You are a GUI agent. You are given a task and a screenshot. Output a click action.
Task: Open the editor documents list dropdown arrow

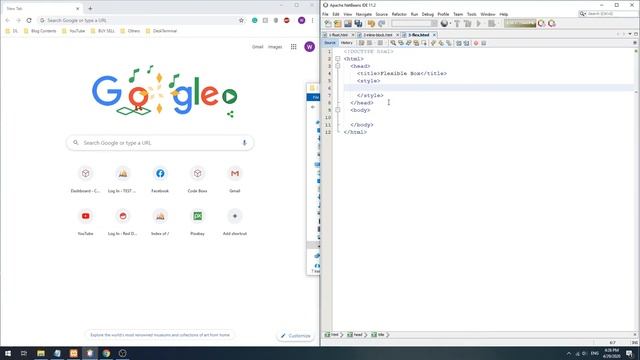[x=630, y=34]
